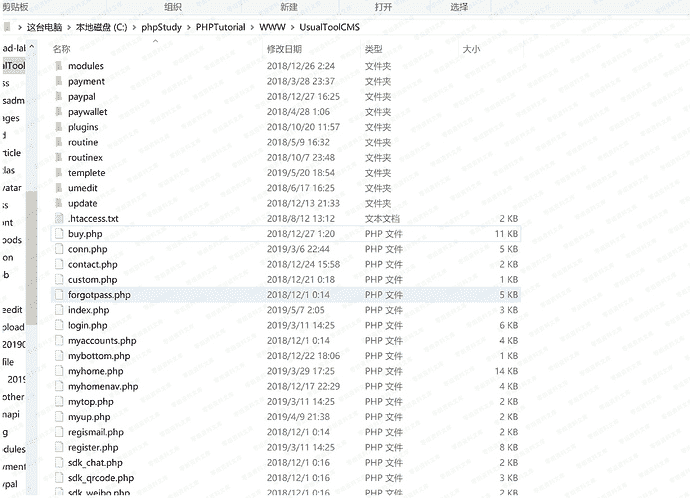Select the index.php file icon
Image resolution: width=690 pixels, height=498 pixels.
58,310
